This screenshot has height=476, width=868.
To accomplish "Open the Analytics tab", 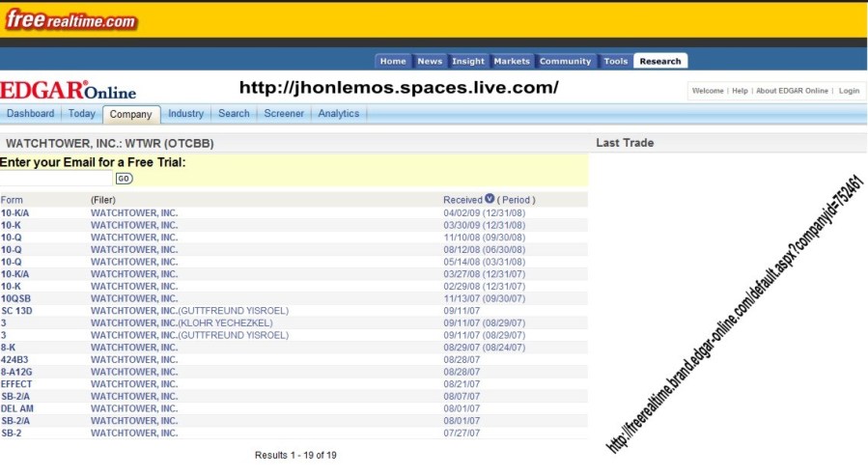I will pyautogui.click(x=339, y=114).
